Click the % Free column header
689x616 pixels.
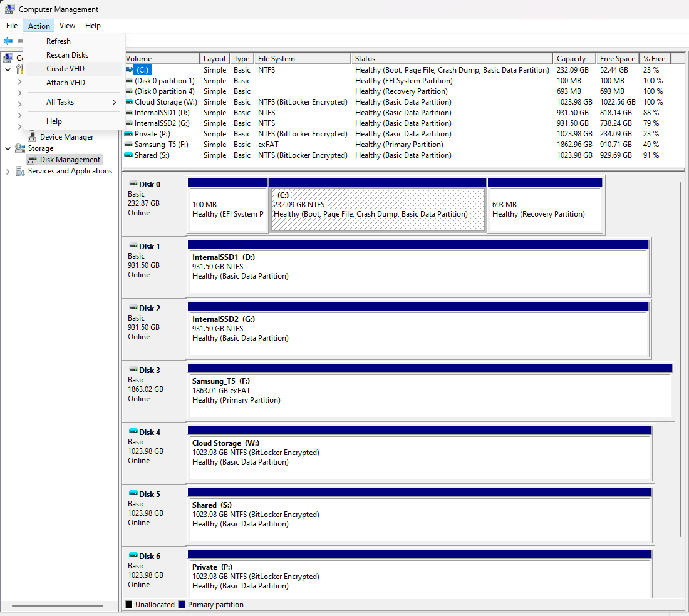654,59
